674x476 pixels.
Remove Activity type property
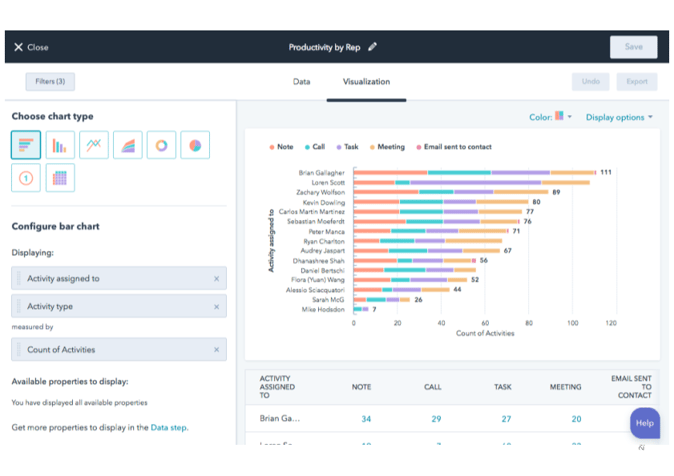click(x=216, y=307)
